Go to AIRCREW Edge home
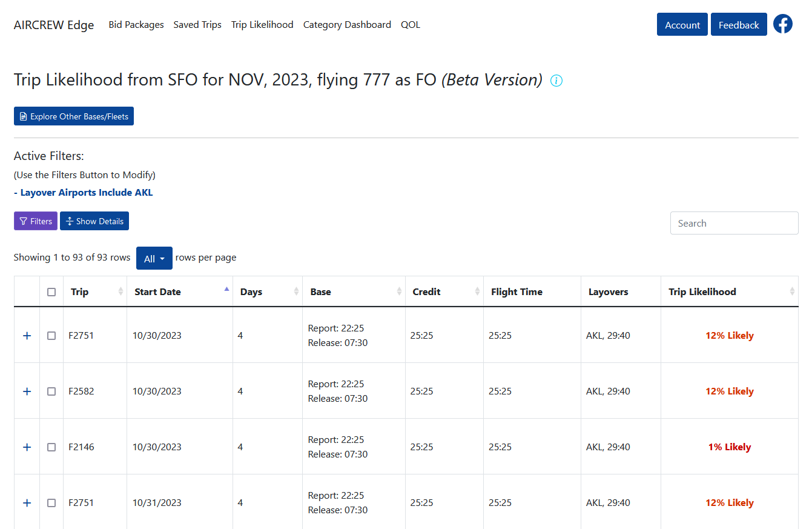This screenshot has height=529, width=812. click(x=54, y=25)
